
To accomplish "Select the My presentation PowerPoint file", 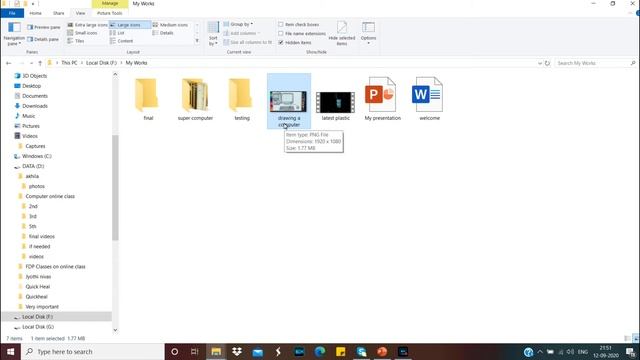I will pos(382,99).
